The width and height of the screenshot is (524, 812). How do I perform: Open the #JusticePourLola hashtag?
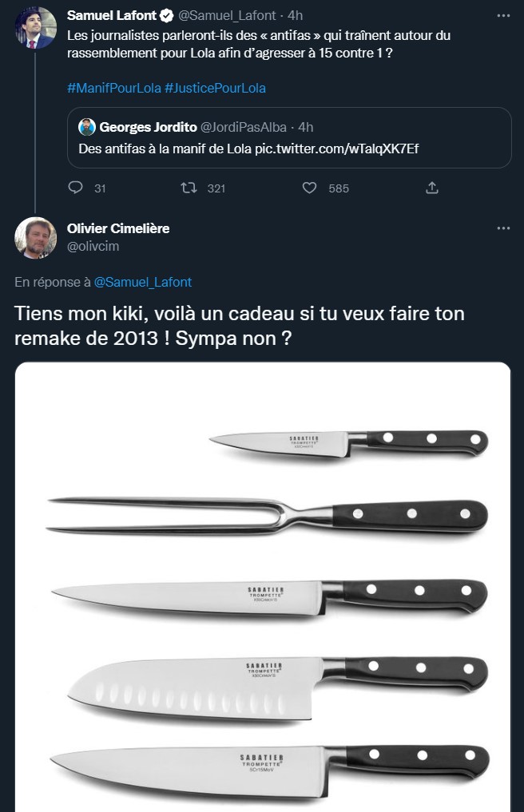[x=215, y=88]
